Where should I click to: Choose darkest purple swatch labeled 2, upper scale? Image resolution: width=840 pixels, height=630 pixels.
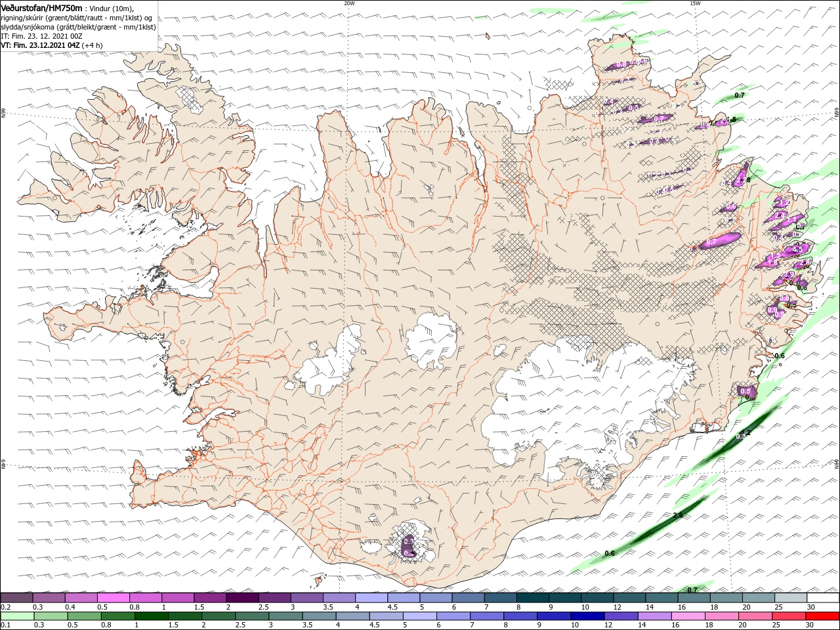click(242, 598)
